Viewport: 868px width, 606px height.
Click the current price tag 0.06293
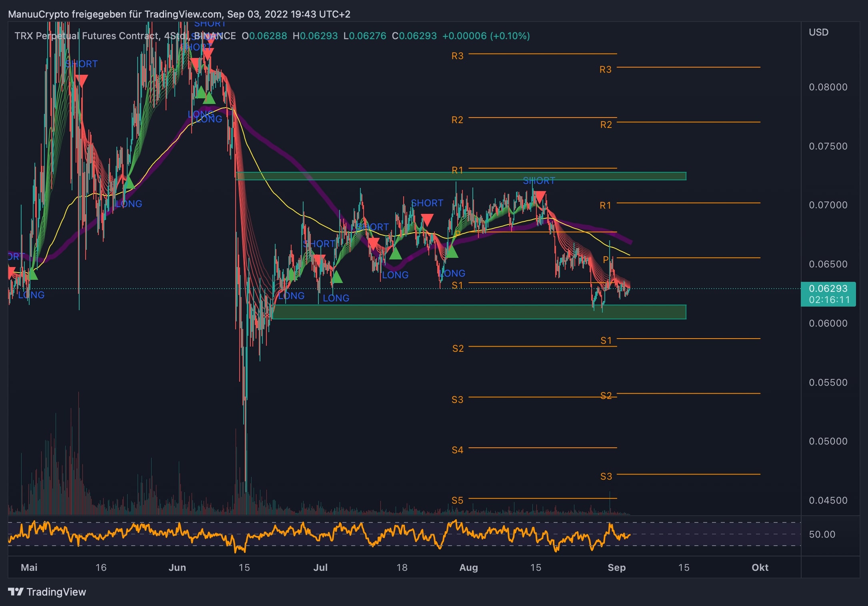828,288
